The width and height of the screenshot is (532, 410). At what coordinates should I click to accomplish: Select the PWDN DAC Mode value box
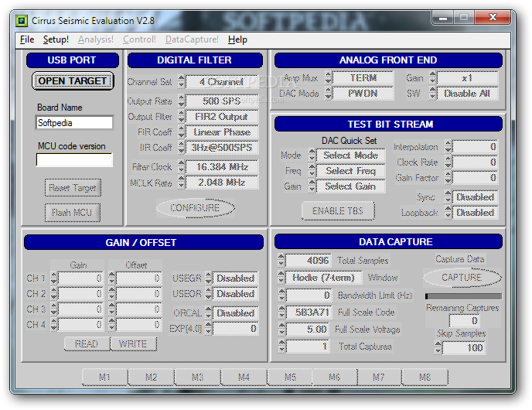[x=363, y=93]
